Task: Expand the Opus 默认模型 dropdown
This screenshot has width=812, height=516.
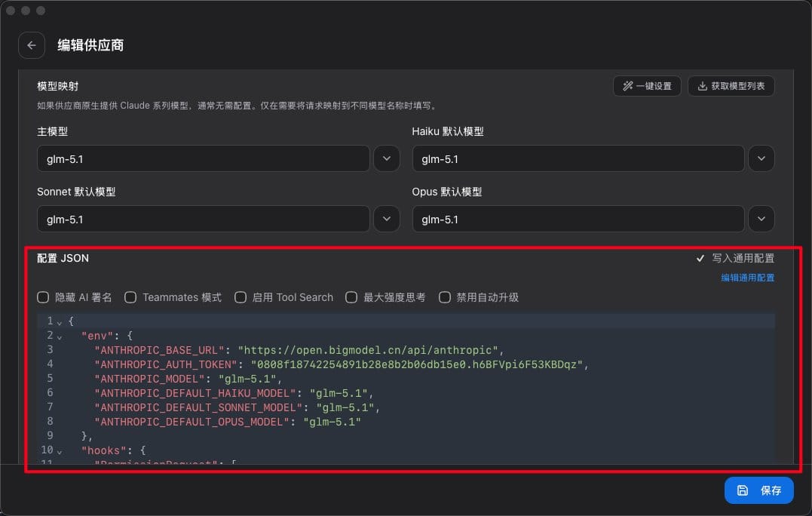Action: (x=761, y=219)
